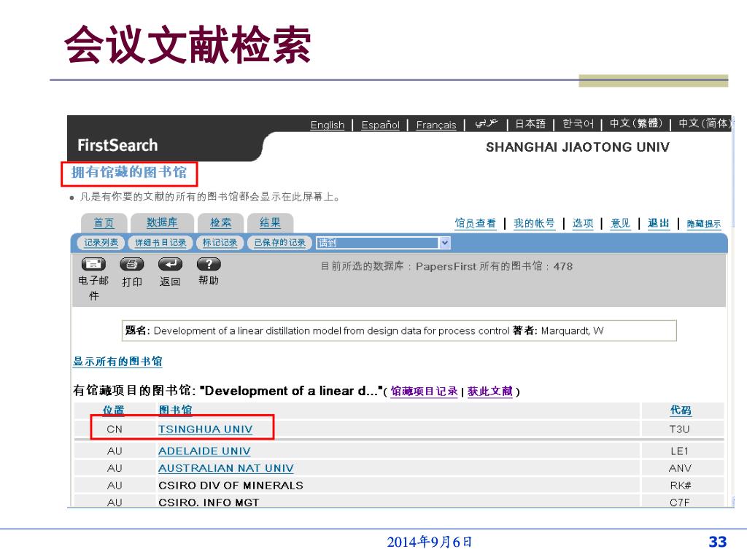This screenshot has width=747, height=560.
Task: Switch language to 中文(简体)
Action: (x=704, y=123)
